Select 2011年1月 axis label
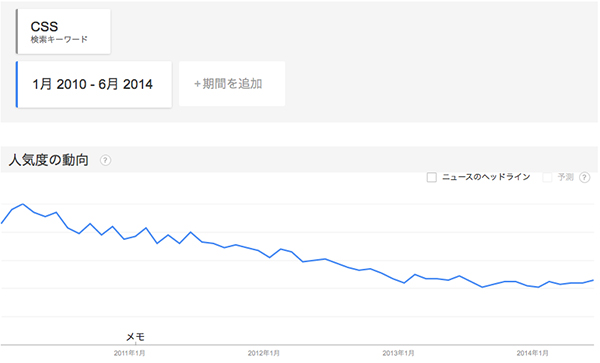Screen dimensions: 600x363 pos(129,353)
